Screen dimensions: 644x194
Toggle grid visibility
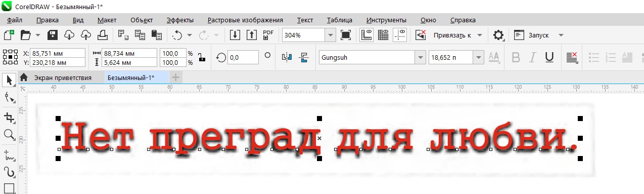coord(383,35)
